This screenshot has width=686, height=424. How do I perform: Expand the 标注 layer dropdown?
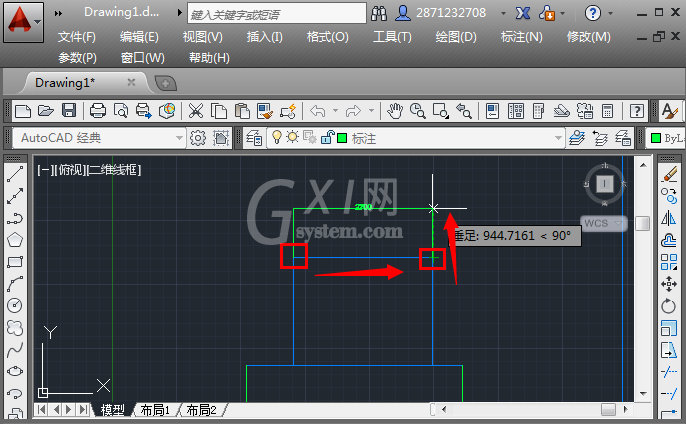click(x=558, y=138)
